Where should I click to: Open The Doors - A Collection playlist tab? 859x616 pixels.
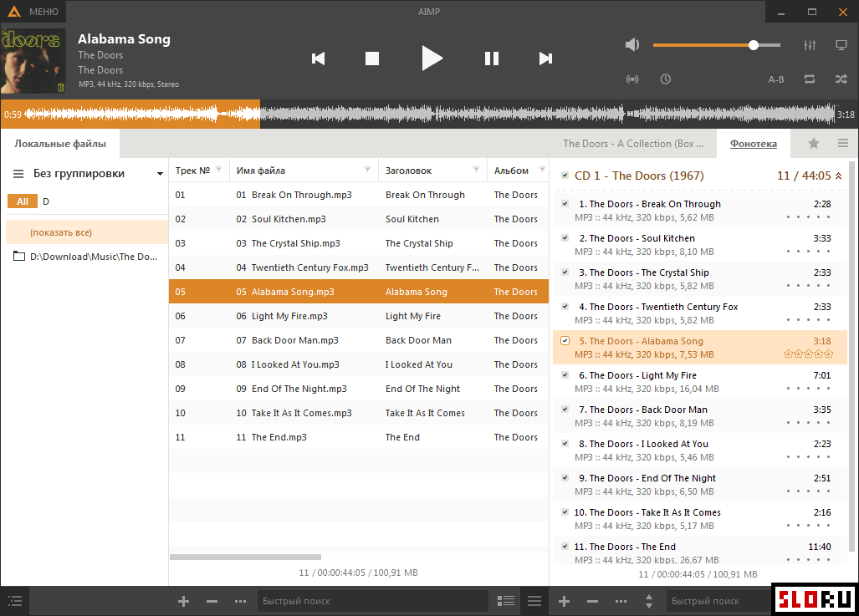click(633, 144)
